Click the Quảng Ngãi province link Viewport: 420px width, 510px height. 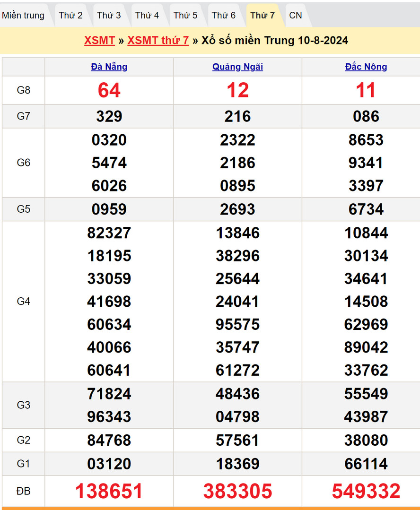tap(237, 67)
